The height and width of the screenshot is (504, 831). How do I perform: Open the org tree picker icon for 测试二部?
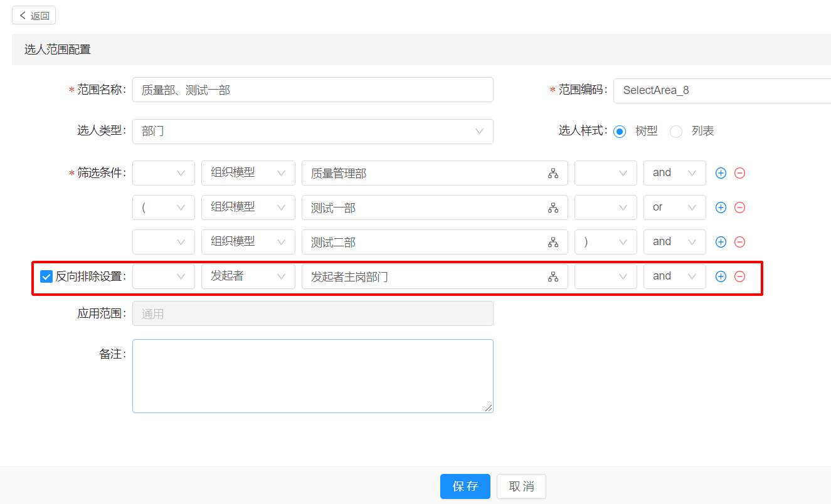[553, 243]
